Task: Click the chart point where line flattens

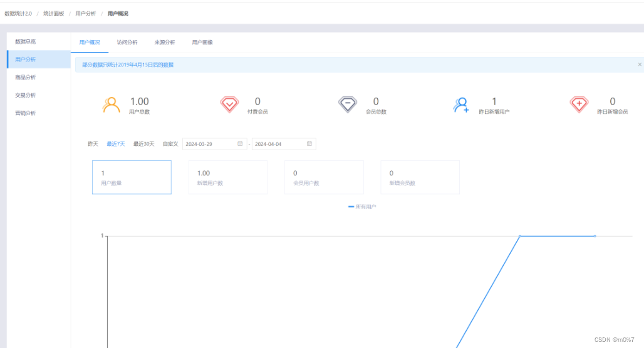Action: [x=519, y=236]
